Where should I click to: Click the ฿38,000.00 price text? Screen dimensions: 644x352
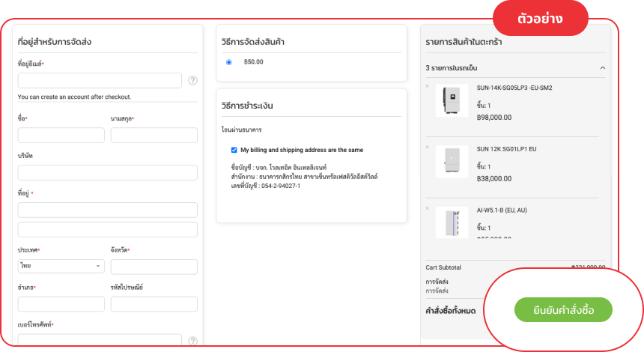(494, 179)
